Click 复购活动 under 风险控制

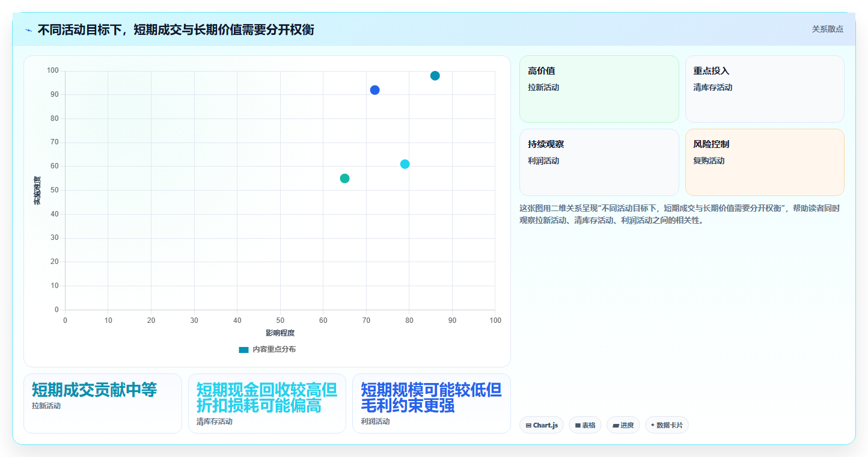pyautogui.click(x=709, y=161)
